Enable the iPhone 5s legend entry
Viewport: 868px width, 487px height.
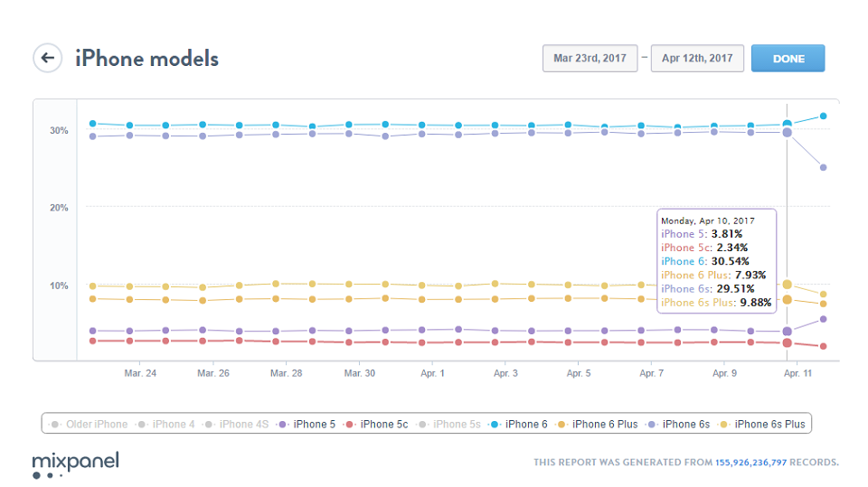tap(449, 424)
